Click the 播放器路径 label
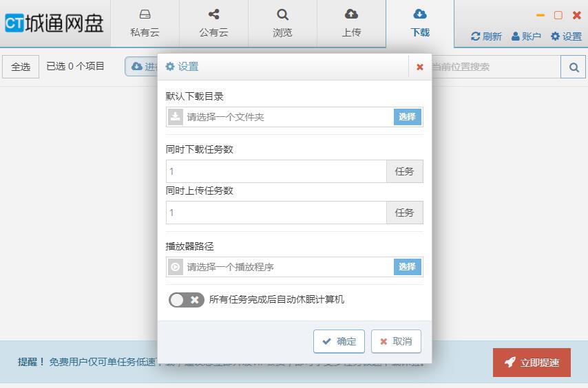The height and width of the screenshot is (388, 588). pyautogui.click(x=189, y=246)
